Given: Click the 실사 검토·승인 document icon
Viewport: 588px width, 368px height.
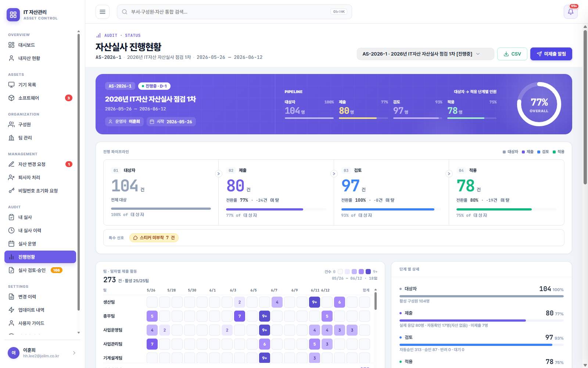Looking at the screenshot, I should pyautogui.click(x=11, y=270).
